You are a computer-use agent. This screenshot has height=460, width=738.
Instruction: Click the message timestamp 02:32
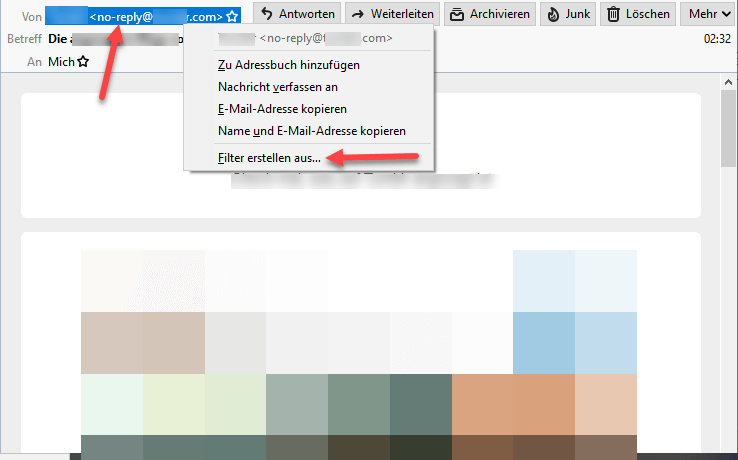click(x=717, y=39)
